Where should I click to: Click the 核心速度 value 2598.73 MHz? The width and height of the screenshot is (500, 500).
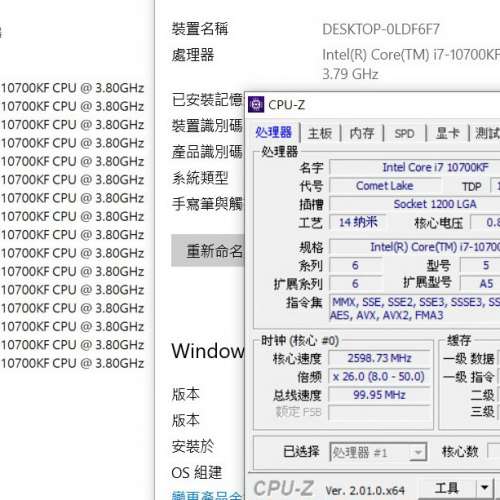pyautogui.click(x=379, y=358)
